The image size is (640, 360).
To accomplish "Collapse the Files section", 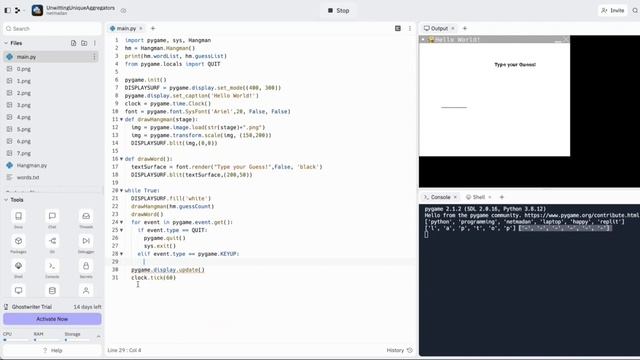I will coord(6,43).
